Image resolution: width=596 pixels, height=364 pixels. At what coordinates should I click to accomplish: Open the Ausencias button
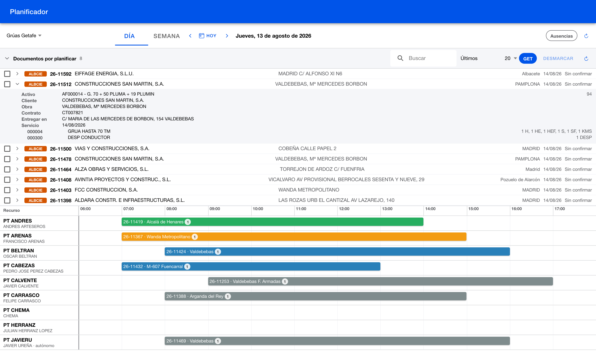coord(561,36)
